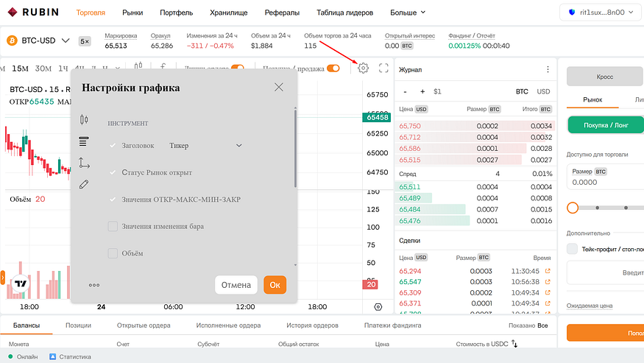644x363 pixels.
Task: Open template options three-dots in dialog
Action: coord(94,285)
